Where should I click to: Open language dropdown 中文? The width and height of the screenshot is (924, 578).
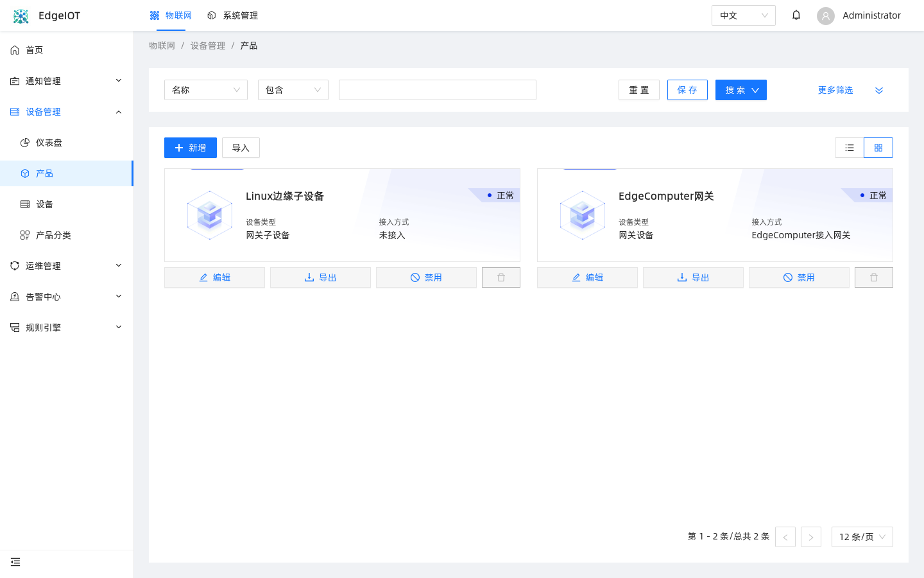pyautogui.click(x=744, y=15)
